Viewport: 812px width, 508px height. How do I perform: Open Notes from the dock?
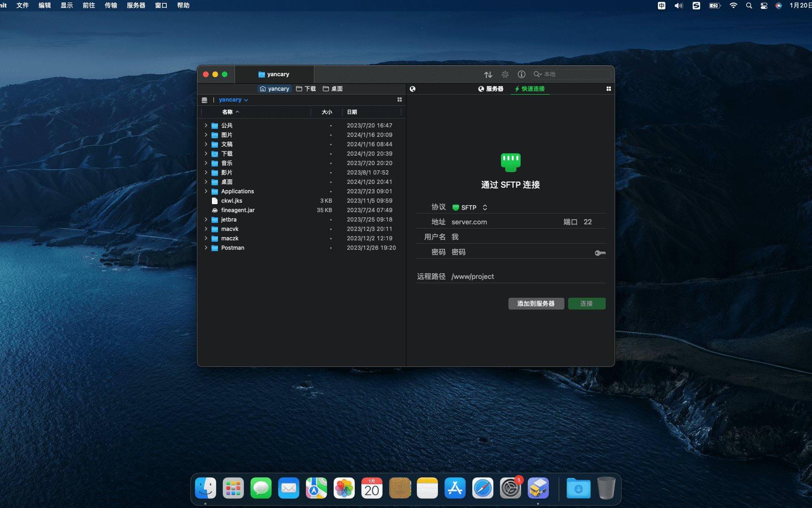(427, 488)
